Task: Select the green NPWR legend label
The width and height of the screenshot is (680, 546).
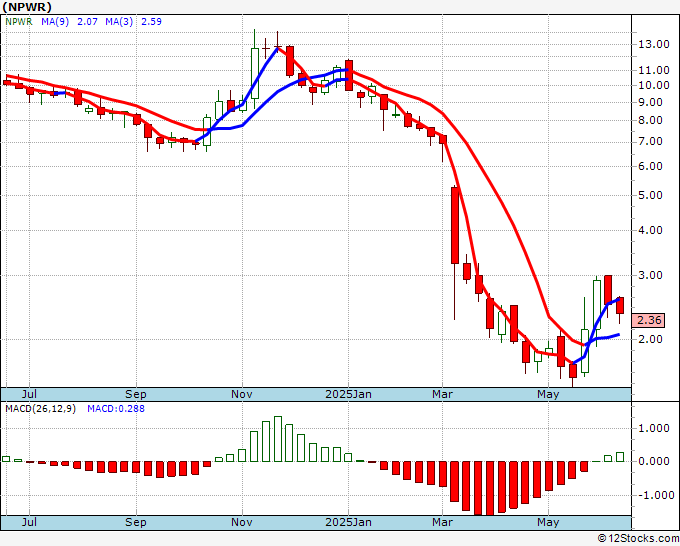Action: (x=19, y=21)
